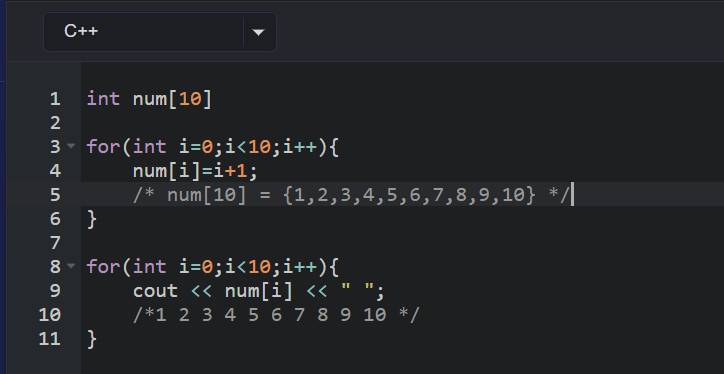The image size is (724, 374).
Task: Click the first for loop header text
Action: pos(213,147)
